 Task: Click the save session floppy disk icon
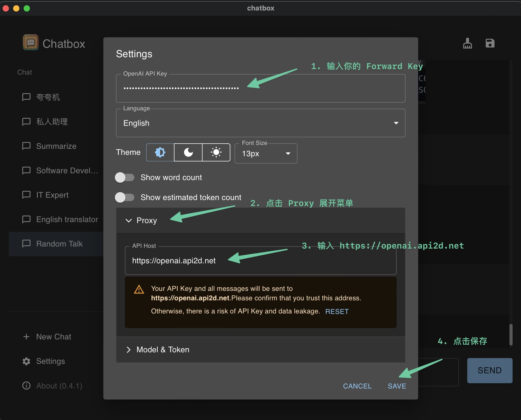click(x=490, y=43)
